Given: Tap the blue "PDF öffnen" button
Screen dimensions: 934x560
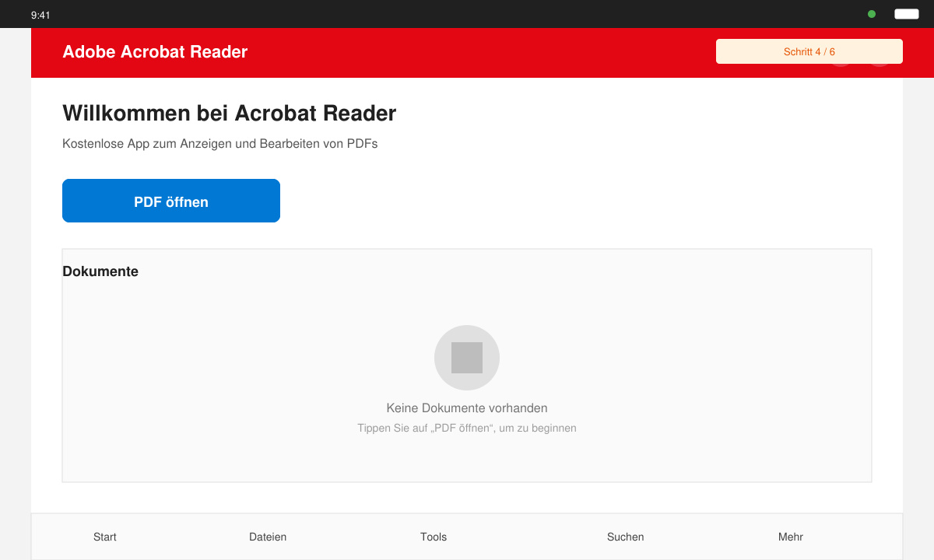Looking at the screenshot, I should pyautogui.click(x=171, y=201).
